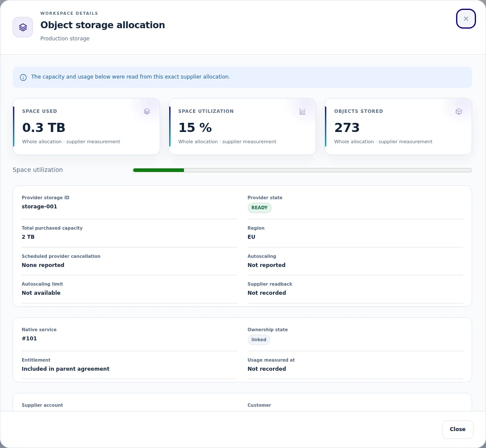The height and width of the screenshot is (448, 486).
Task: Click the Supplier account label
Action: (42, 405)
